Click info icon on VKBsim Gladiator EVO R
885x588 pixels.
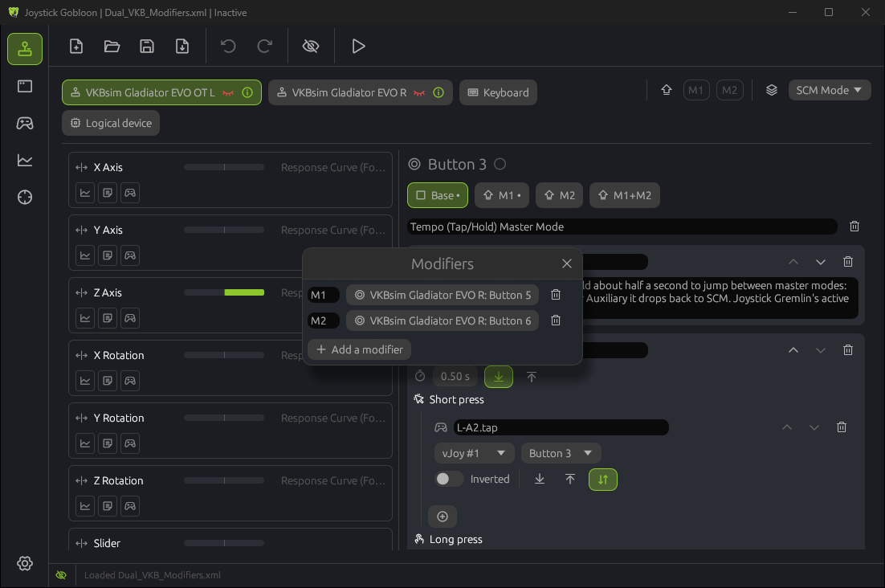tap(438, 92)
